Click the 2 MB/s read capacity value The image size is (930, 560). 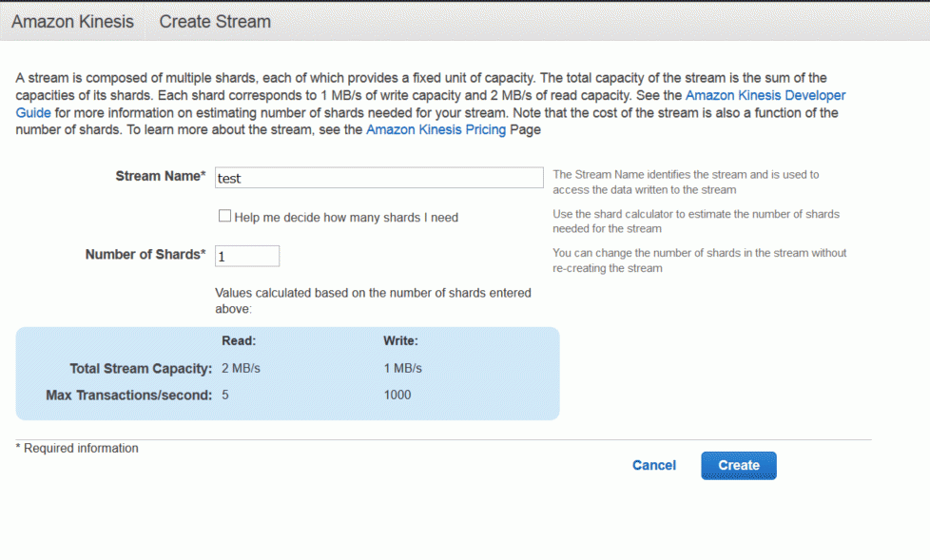click(x=241, y=368)
